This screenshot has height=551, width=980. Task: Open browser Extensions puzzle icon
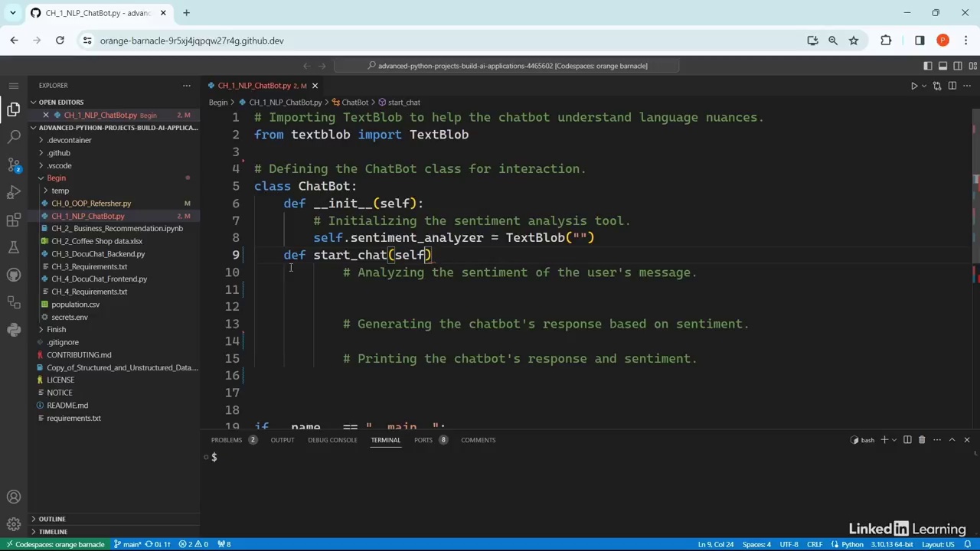pyautogui.click(x=886, y=41)
